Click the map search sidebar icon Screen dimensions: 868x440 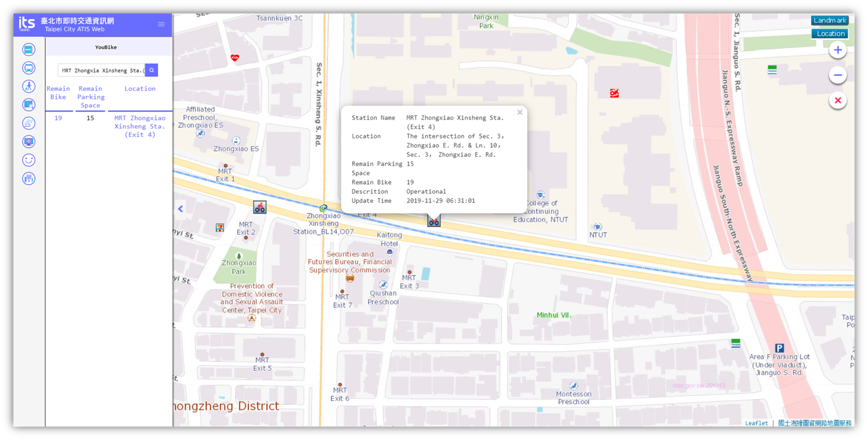tap(29, 105)
